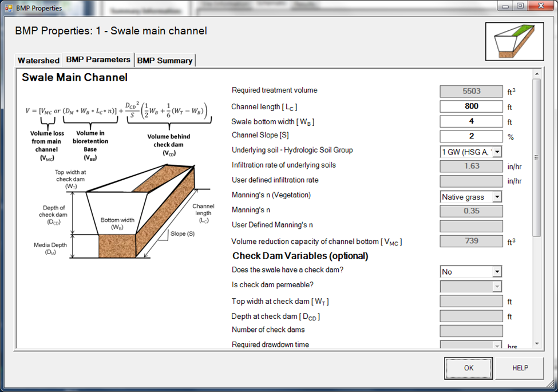Click the scroll down arrow of the panel

(x=536, y=343)
